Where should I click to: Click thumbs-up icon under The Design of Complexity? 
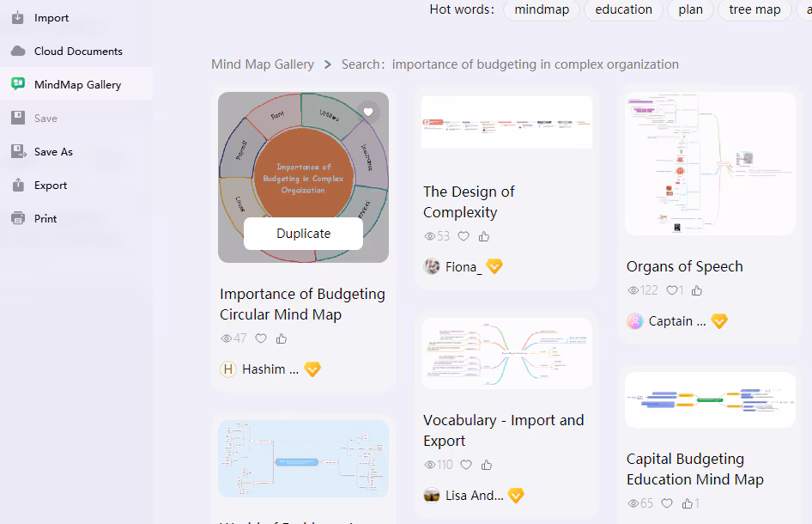click(484, 236)
